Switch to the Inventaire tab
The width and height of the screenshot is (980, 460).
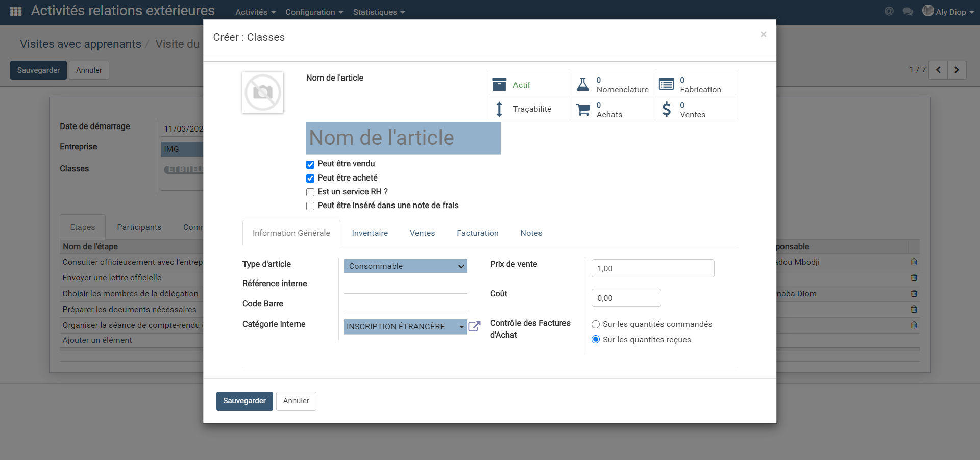click(370, 233)
